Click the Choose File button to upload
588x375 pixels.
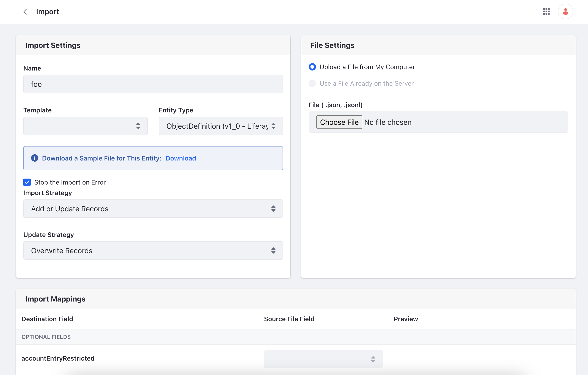point(339,122)
